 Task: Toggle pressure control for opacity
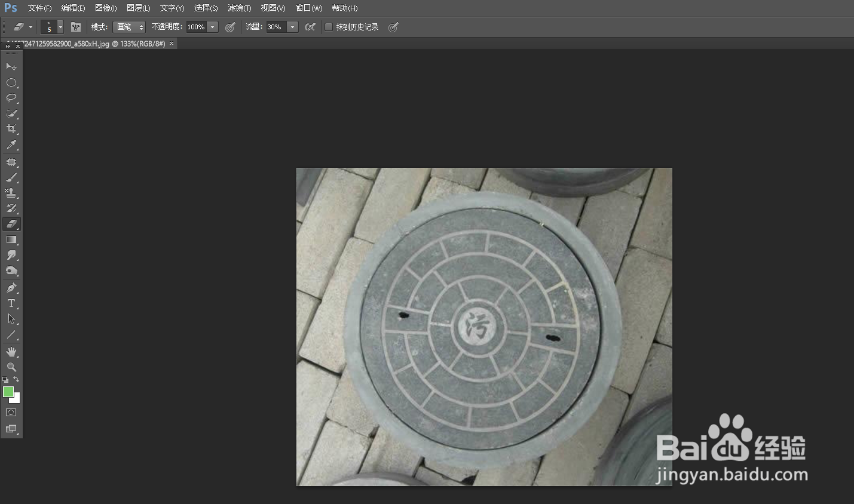pyautogui.click(x=230, y=27)
